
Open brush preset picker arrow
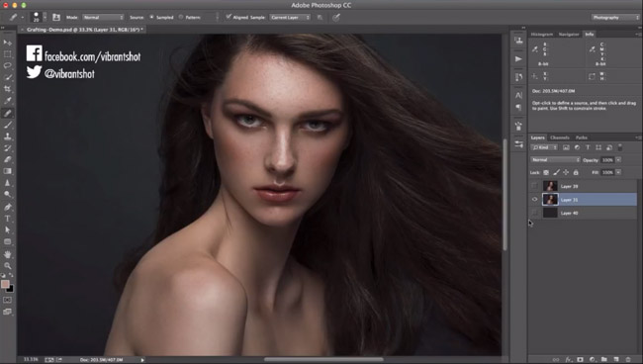(x=45, y=17)
